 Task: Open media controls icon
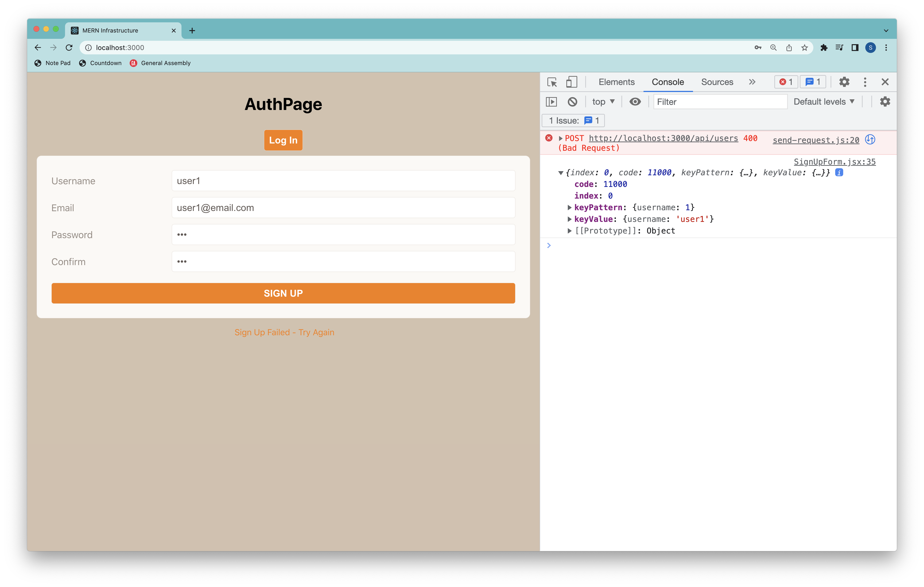[x=839, y=48]
